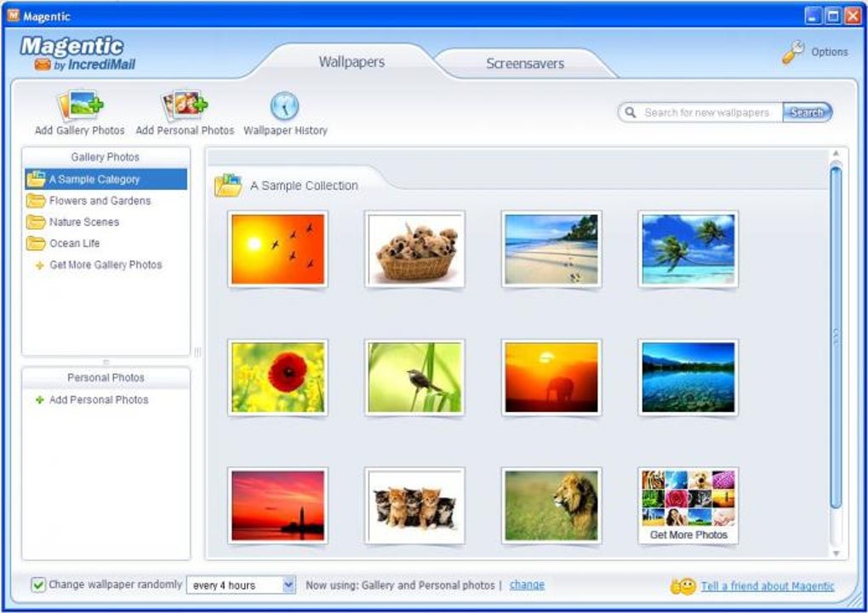Click the Nature Scenes folder icon
The height and width of the screenshot is (613, 868).
coord(36,222)
